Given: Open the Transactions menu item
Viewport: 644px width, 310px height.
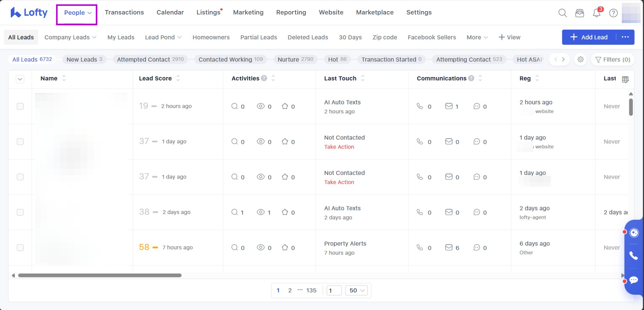Looking at the screenshot, I should pos(124,12).
